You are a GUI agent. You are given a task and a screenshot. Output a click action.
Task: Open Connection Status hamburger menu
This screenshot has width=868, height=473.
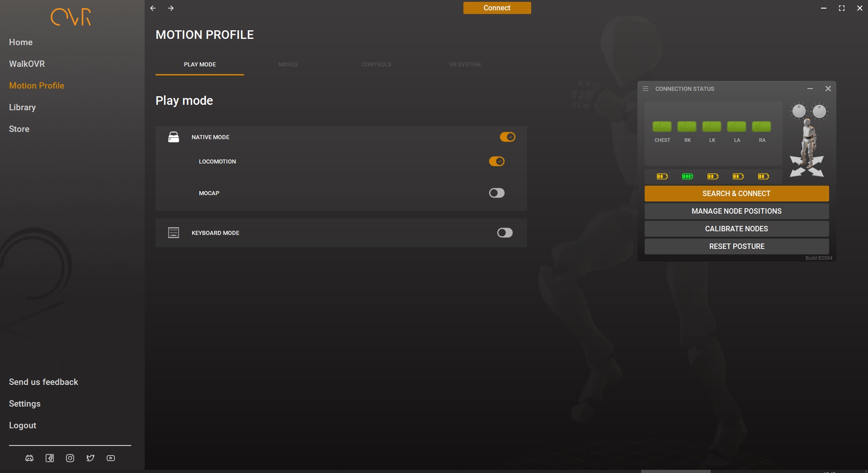pyautogui.click(x=646, y=89)
